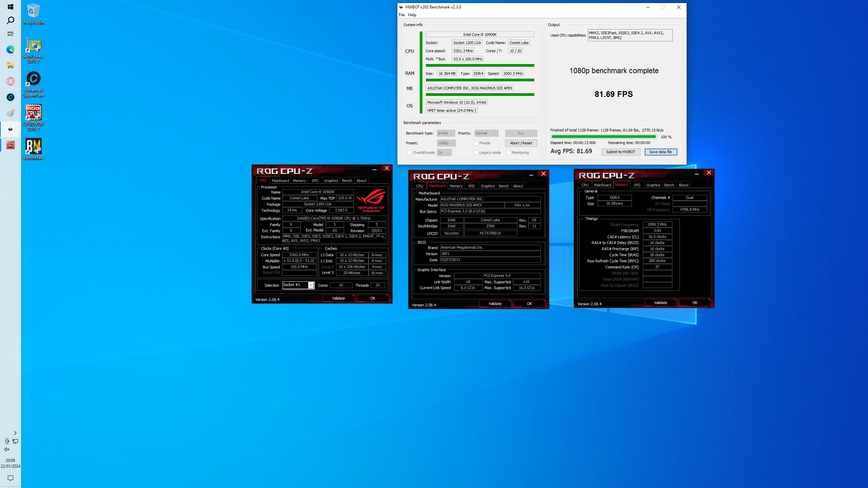Screen dimensions: 868x488
Task: Open Task View in taskbar
Action: pos(11,34)
